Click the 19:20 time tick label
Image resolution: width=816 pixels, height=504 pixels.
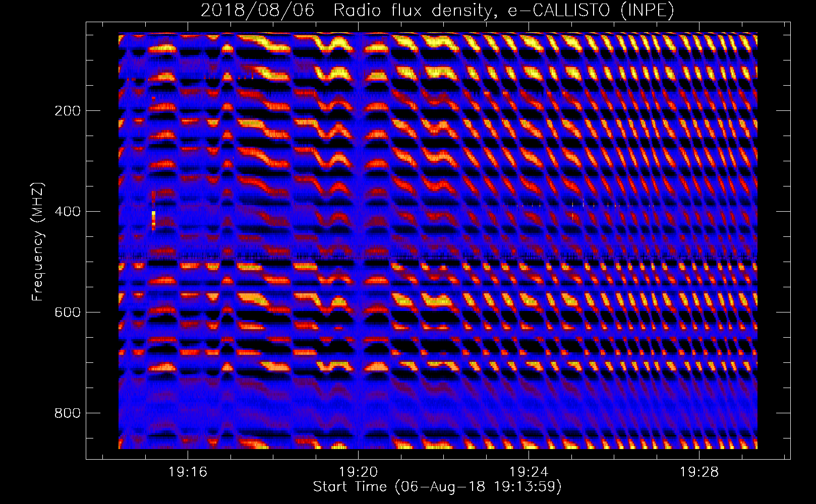[x=358, y=472]
